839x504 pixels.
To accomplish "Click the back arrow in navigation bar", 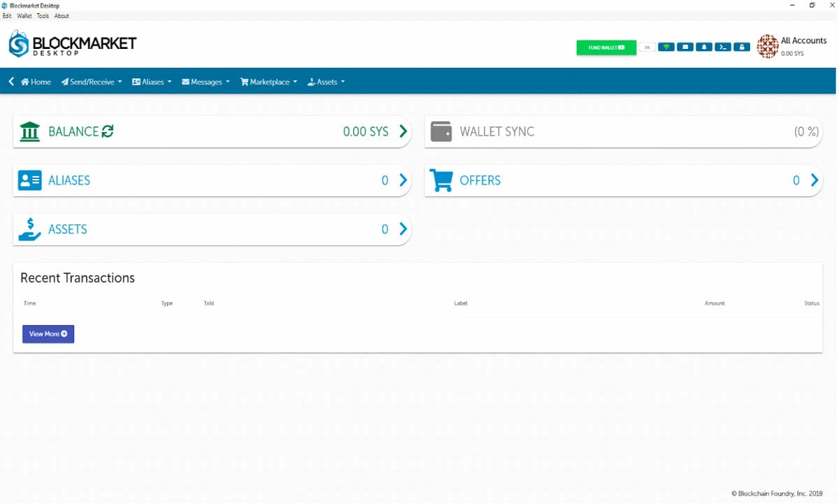I will click(x=11, y=82).
